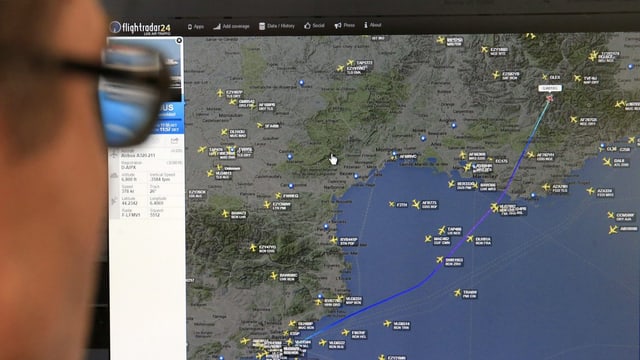Open the About menu item
Screen dimensions: 640x360
tap(372, 25)
